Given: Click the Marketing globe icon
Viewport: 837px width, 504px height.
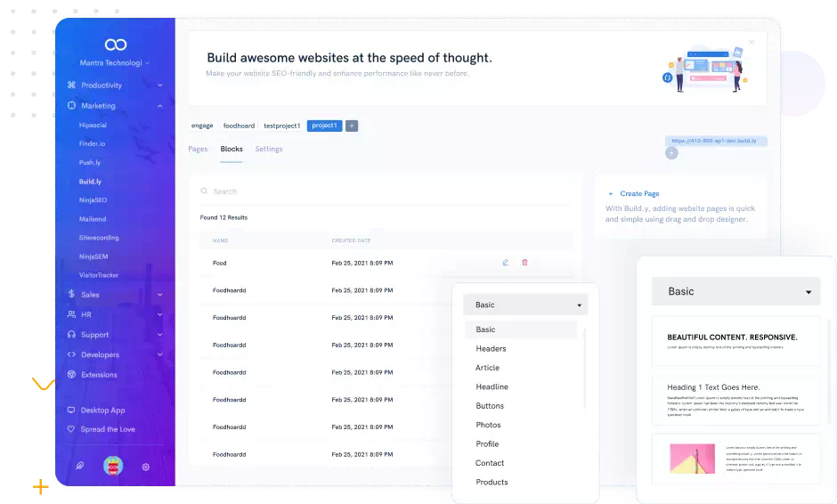Looking at the screenshot, I should point(71,106).
